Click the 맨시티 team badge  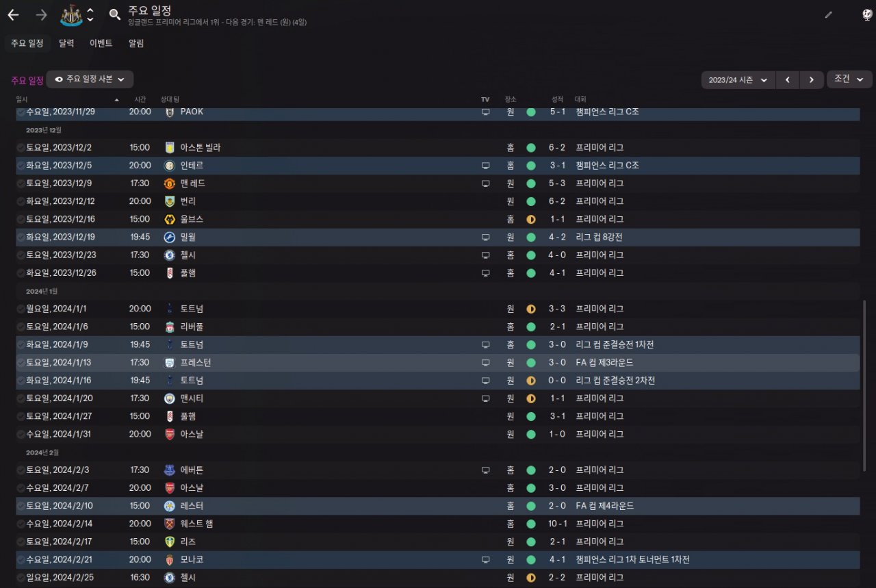pos(170,398)
